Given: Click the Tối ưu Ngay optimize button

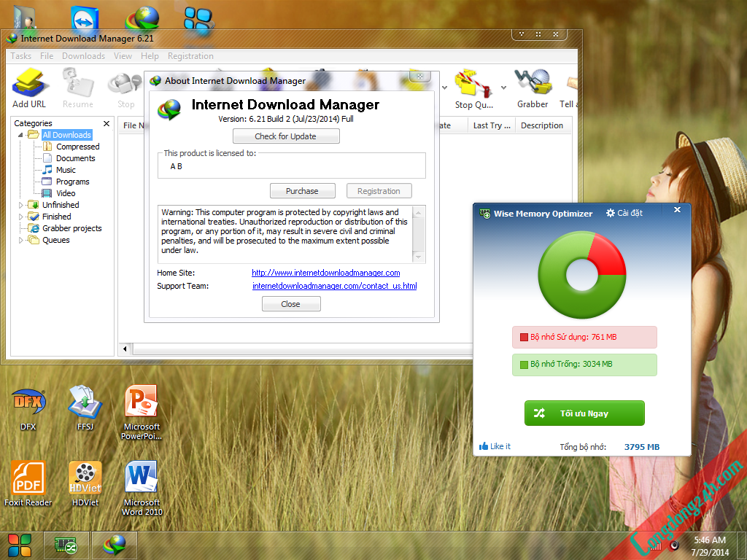Looking at the screenshot, I should (584, 413).
